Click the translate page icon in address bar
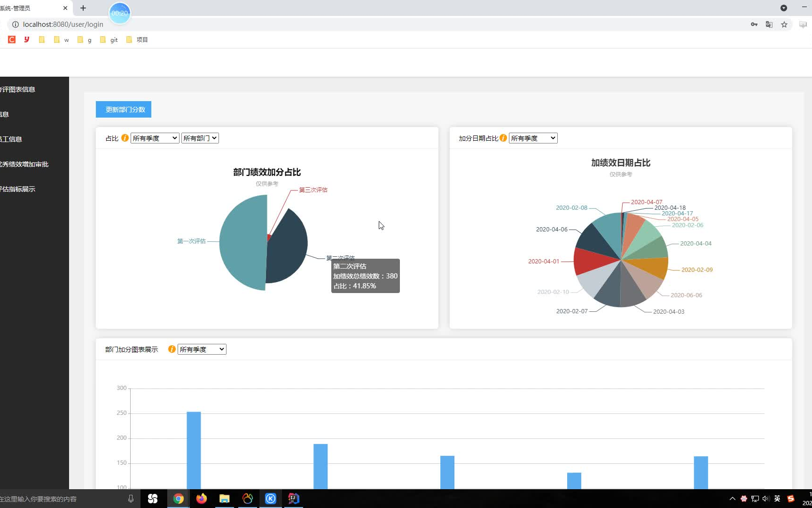812x508 pixels. pyautogui.click(x=769, y=24)
